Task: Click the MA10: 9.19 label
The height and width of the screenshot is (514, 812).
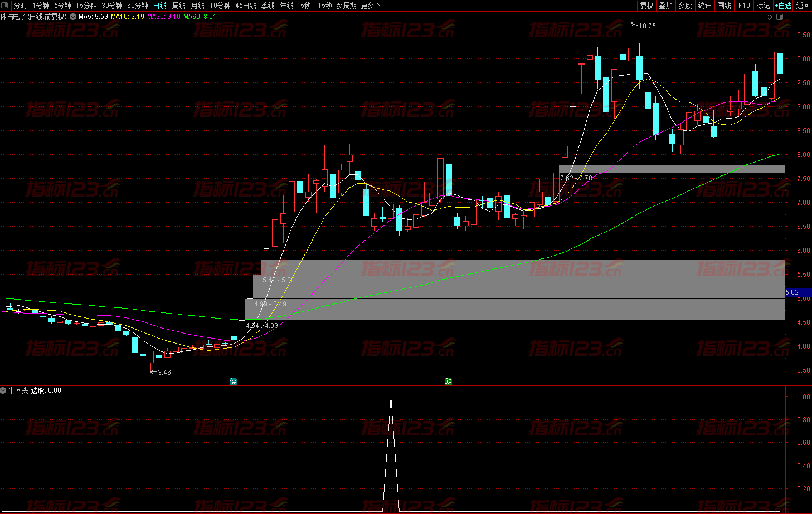Action: pyautogui.click(x=127, y=17)
